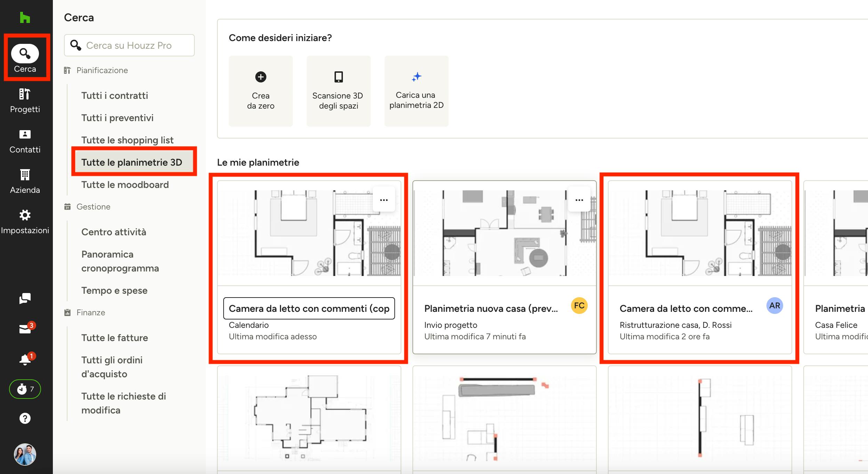The image size is (868, 474).
Task: Click the Crea da zero button
Action: (x=261, y=91)
